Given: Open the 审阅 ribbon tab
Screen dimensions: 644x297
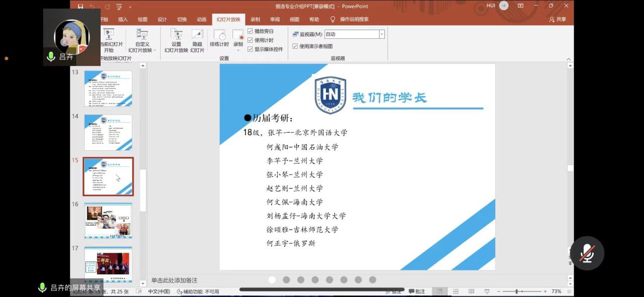Looking at the screenshot, I should [x=275, y=20].
